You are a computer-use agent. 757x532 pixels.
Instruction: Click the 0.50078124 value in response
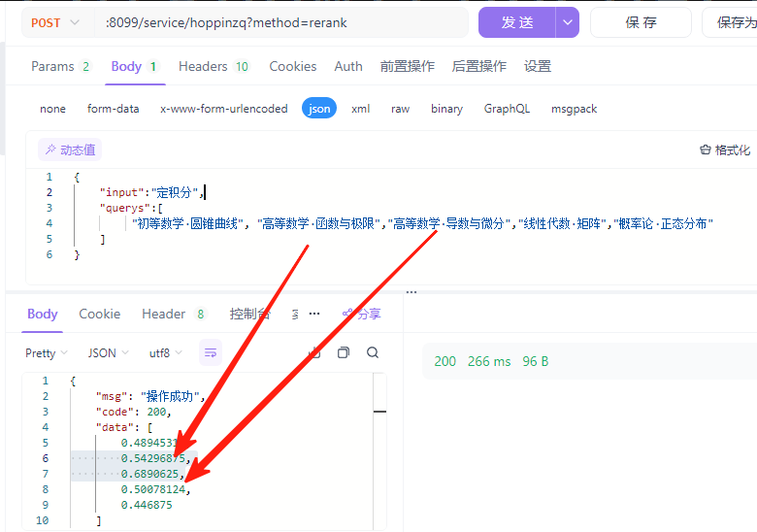click(x=155, y=489)
